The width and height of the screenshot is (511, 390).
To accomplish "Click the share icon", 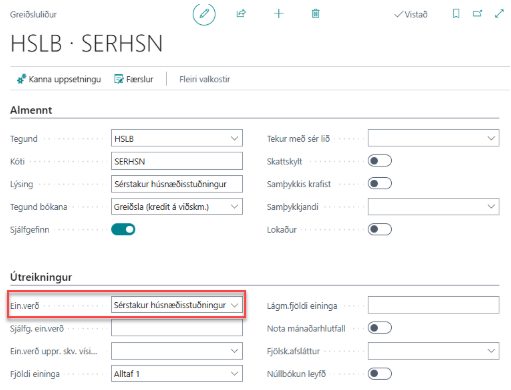I will pyautogui.click(x=241, y=14).
